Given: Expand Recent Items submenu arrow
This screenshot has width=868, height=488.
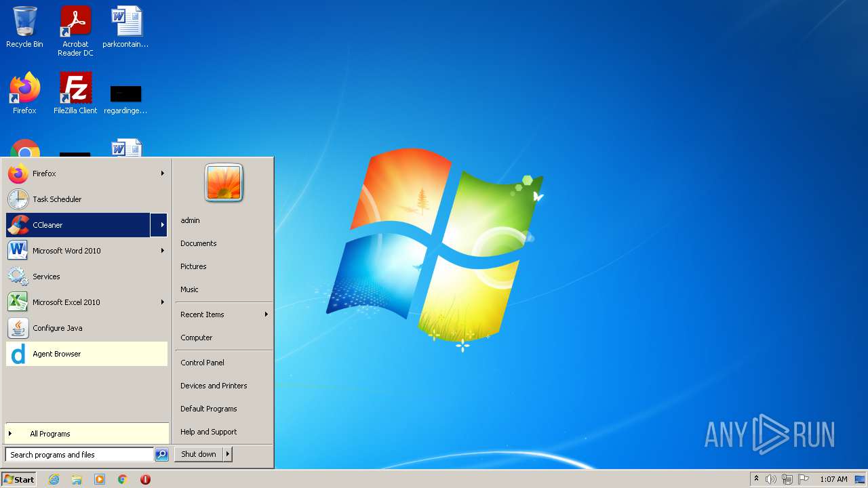Looking at the screenshot, I should point(267,314).
